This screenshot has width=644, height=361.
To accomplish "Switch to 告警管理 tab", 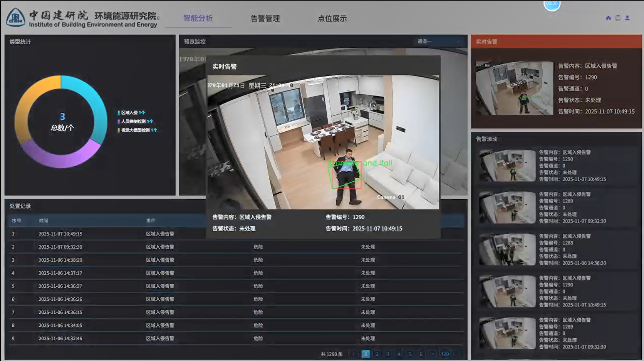I will [265, 18].
